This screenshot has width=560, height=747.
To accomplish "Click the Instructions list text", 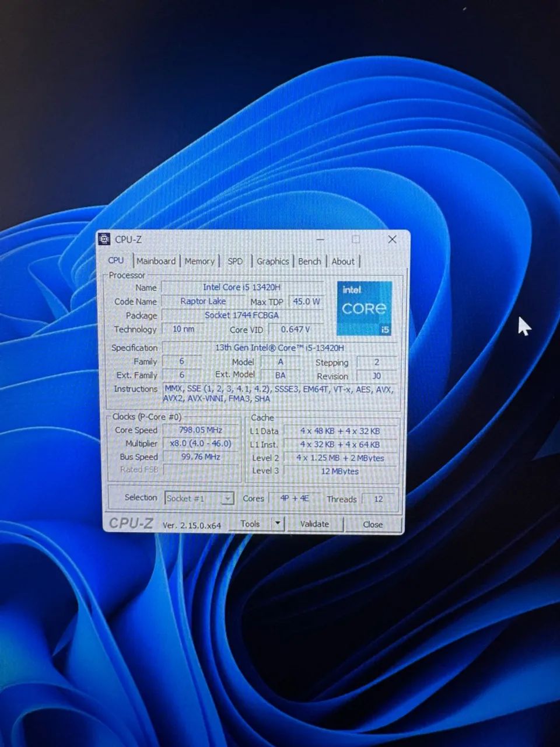I will point(279,393).
